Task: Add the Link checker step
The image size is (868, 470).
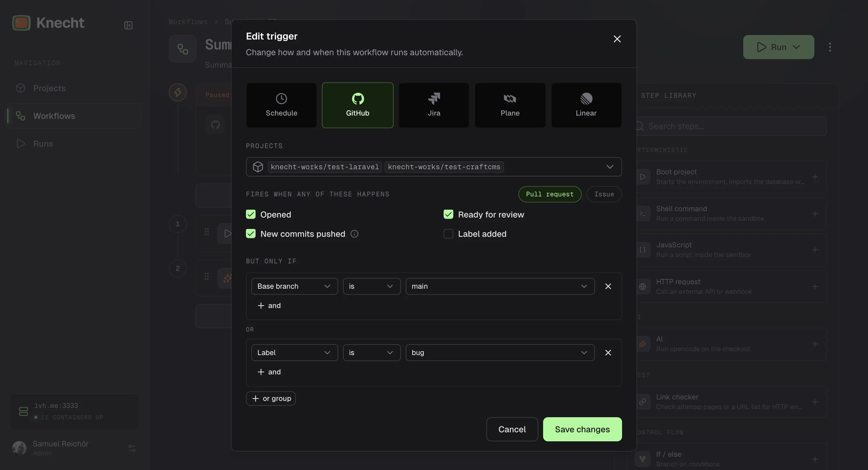Action: [815, 402]
